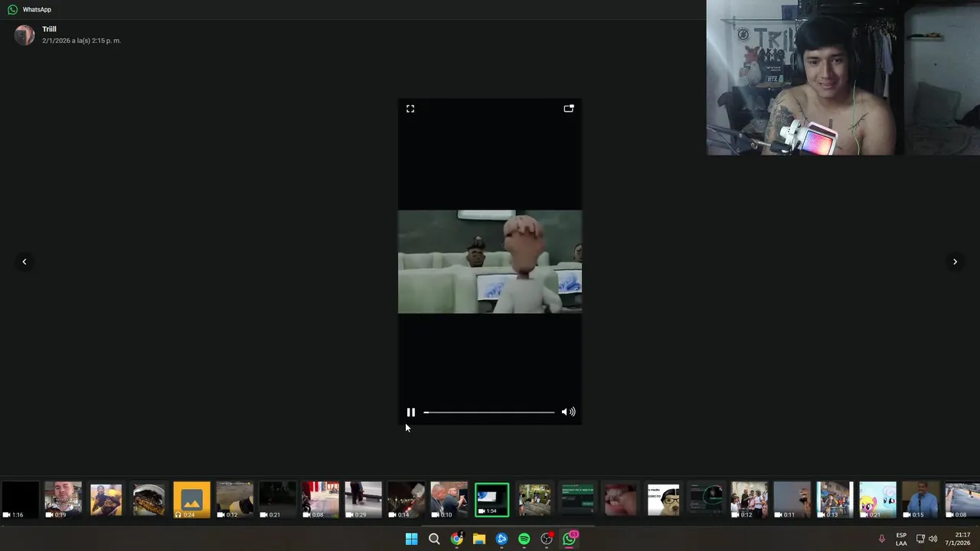Image resolution: width=980 pixels, height=551 pixels.
Task: Open the outdoor park photo thumbnail
Action: 534,500
